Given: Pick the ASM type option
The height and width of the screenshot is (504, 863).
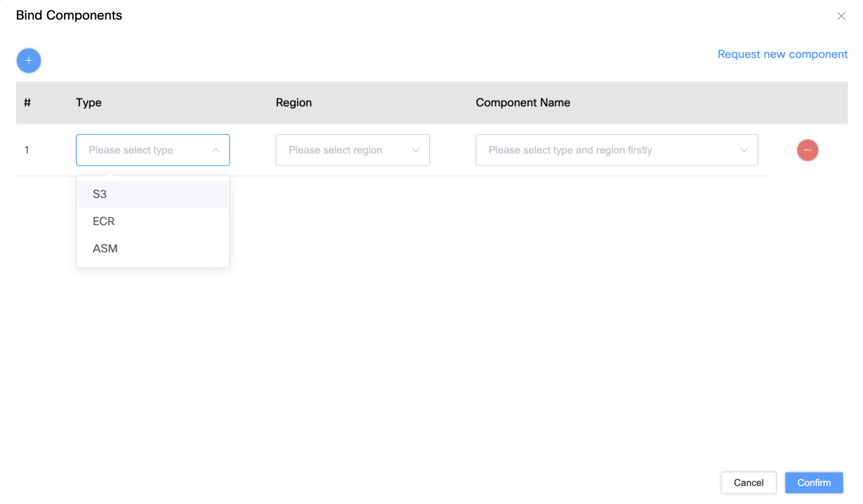Looking at the screenshot, I should click(x=105, y=248).
